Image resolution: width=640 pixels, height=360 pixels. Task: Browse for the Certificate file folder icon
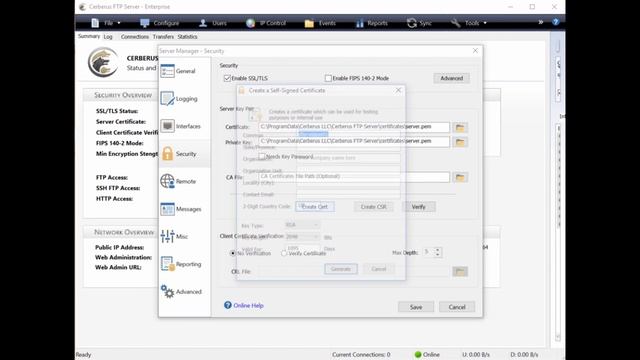[x=460, y=127]
